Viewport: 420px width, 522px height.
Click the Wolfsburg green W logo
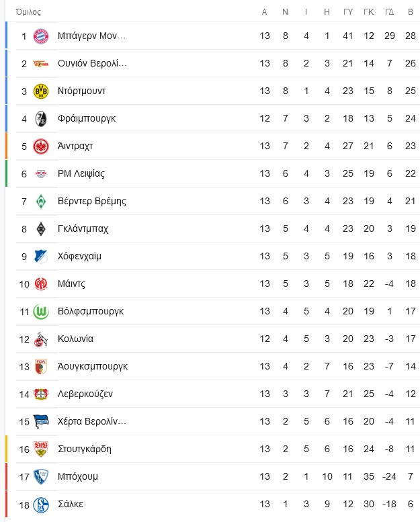pos(40,312)
